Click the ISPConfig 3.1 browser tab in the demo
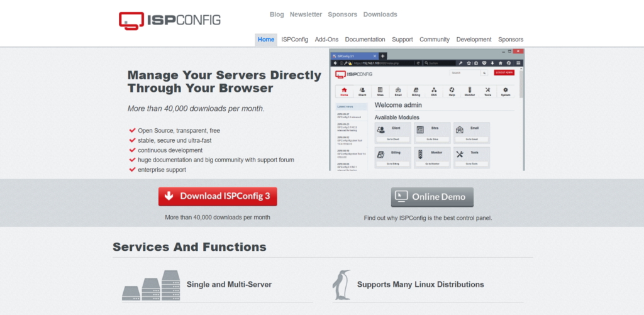The height and width of the screenshot is (315, 644). (355, 56)
